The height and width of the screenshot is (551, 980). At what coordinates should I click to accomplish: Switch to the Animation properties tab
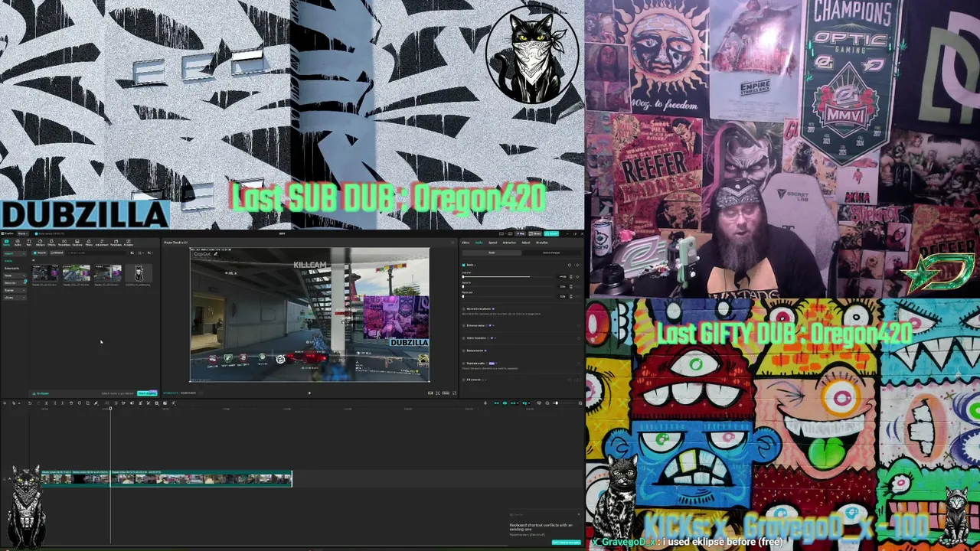509,243
